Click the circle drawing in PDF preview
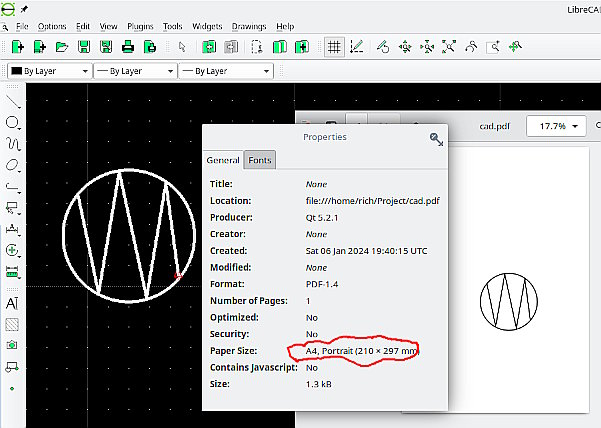This screenshot has height=428, width=601. [509, 299]
